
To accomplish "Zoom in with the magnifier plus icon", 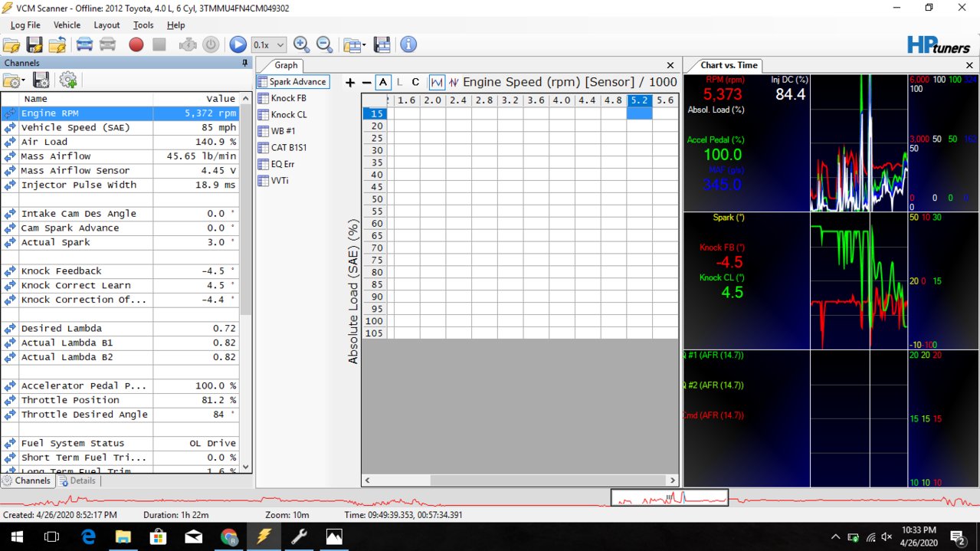I will point(301,44).
